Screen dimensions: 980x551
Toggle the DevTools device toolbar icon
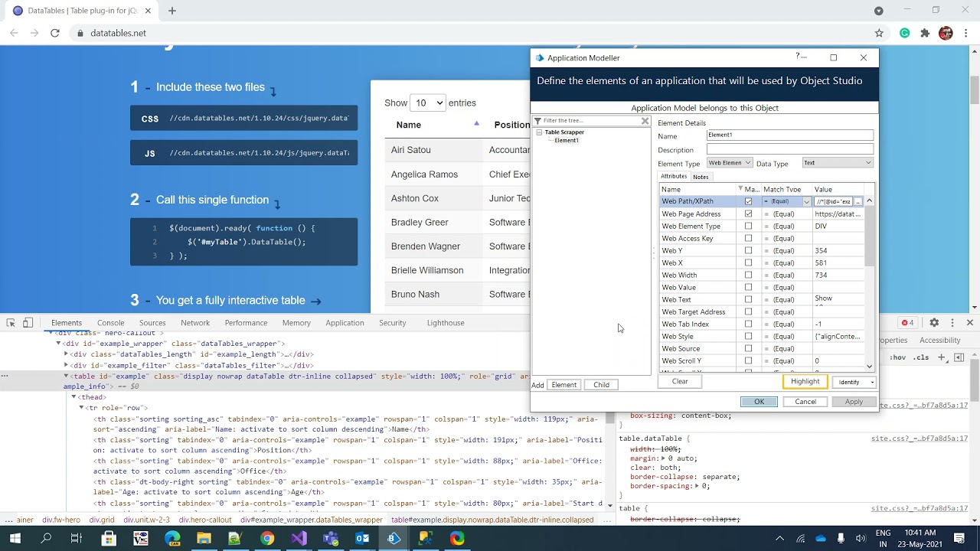coord(28,323)
